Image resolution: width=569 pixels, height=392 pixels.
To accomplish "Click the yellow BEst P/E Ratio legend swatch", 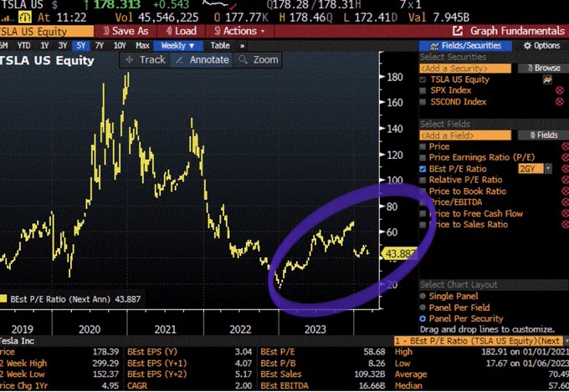I will (3, 298).
